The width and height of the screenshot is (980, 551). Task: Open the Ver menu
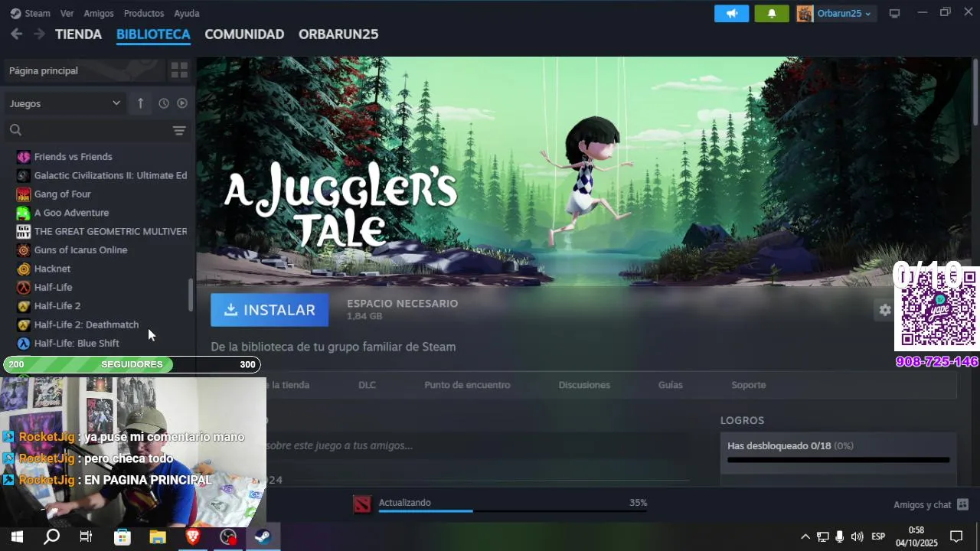coord(67,13)
